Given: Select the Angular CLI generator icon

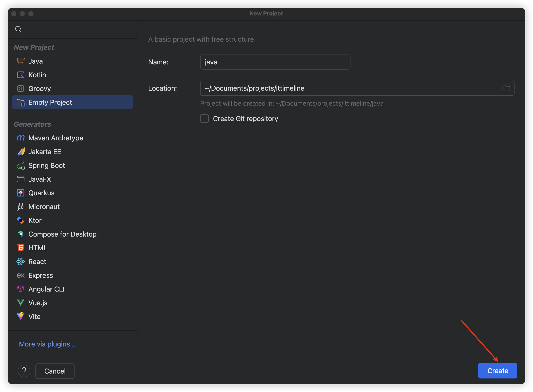Looking at the screenshot, I should (21, 289).
